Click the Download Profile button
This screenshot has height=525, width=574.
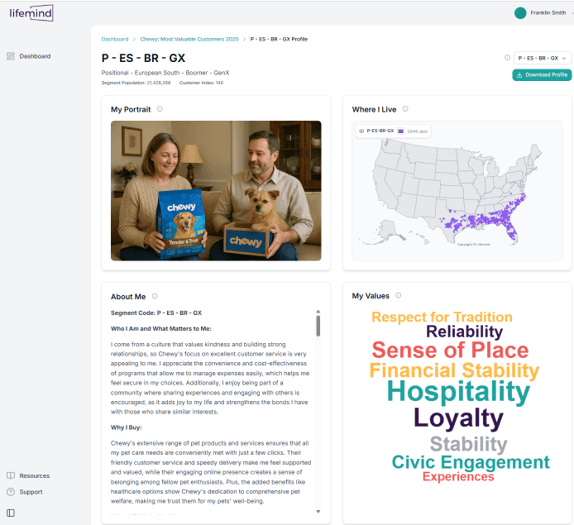[x=542, y=75]
